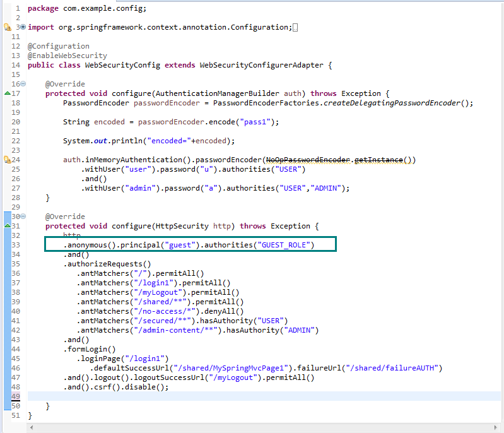Image resolution: width=504 pixels, height=433 pixels.
Task: Click 'WebSecurityConfigurerAdapter' in the class declaration
Action: 262,65
